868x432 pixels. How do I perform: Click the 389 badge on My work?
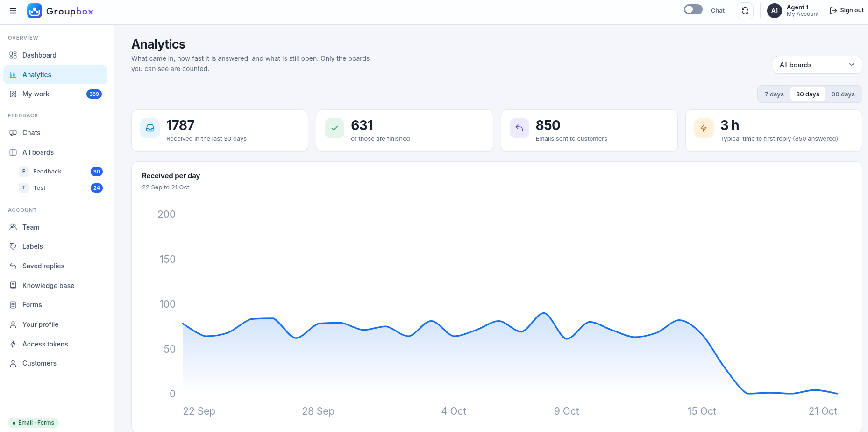94,94
